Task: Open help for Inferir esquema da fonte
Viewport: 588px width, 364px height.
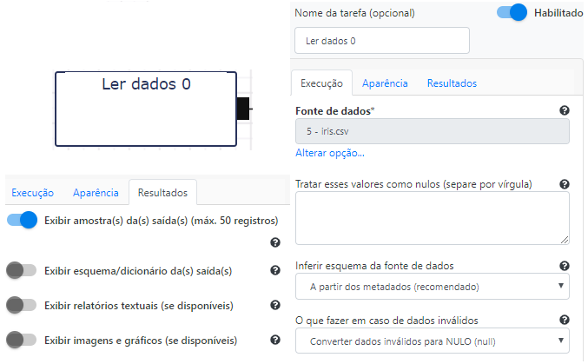Action: pos(565,266)
